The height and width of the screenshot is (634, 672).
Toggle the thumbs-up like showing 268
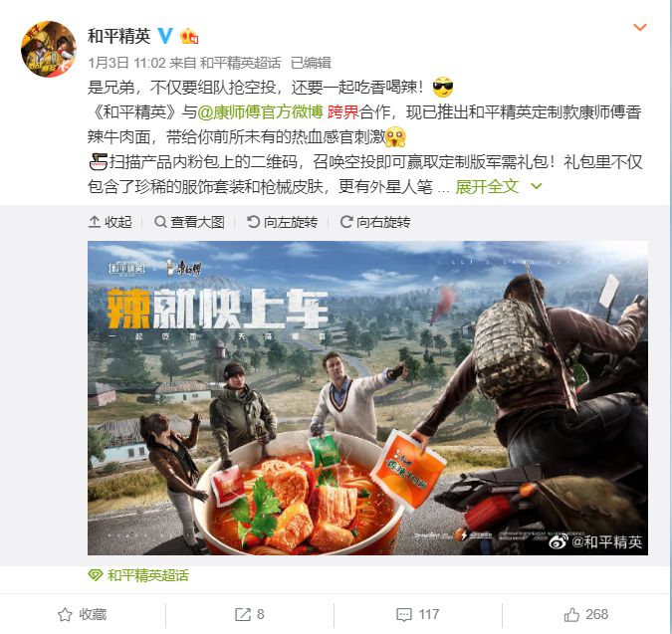[x=585, y=614]
